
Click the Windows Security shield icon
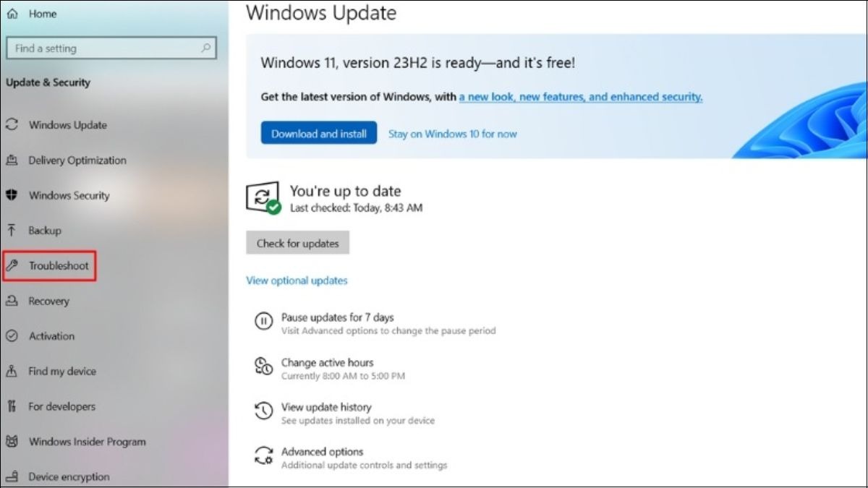12,195
